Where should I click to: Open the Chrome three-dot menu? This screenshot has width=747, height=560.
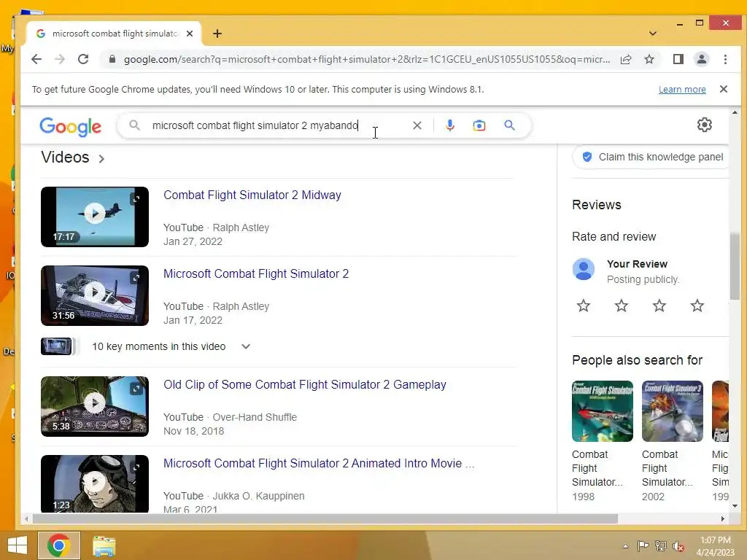[x=725, y=59]
